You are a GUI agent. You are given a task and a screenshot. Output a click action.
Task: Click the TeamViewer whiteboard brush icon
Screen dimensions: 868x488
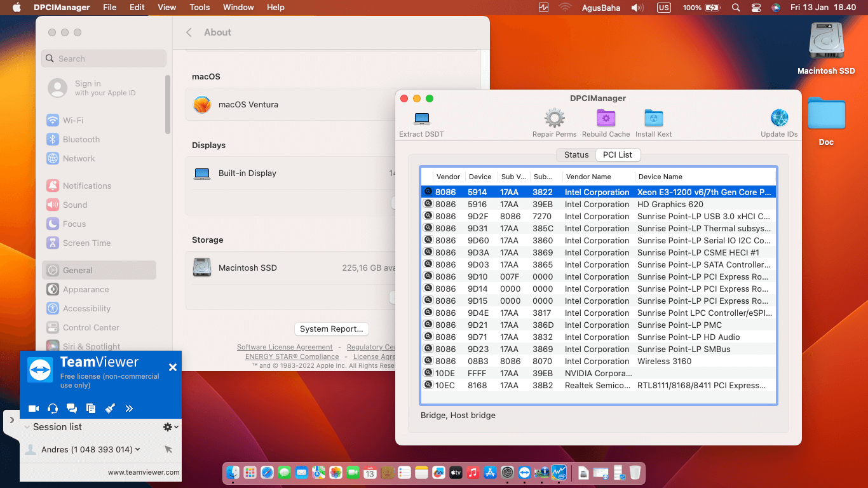(x=110, y=409)
